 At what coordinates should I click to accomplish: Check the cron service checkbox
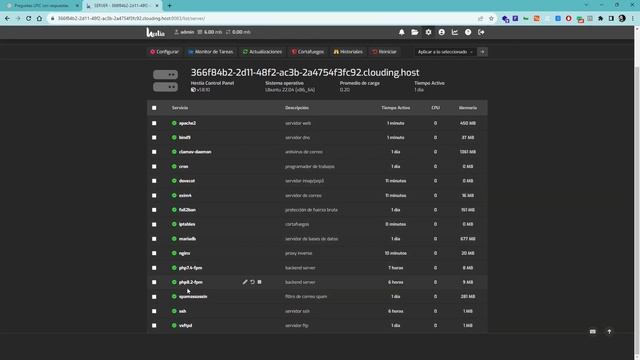(x=154, y=167)
